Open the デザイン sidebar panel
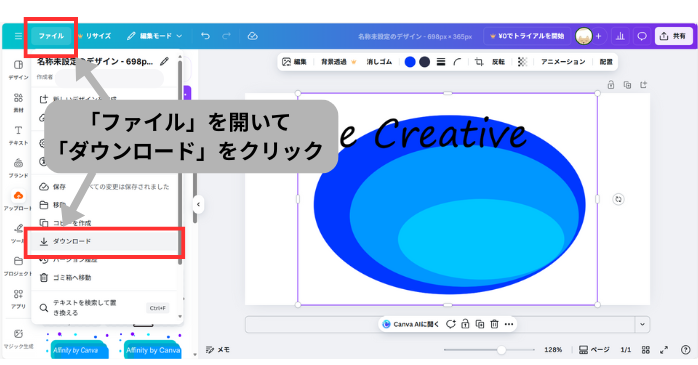This screenshot has width=698, height=365. (18, 69)
